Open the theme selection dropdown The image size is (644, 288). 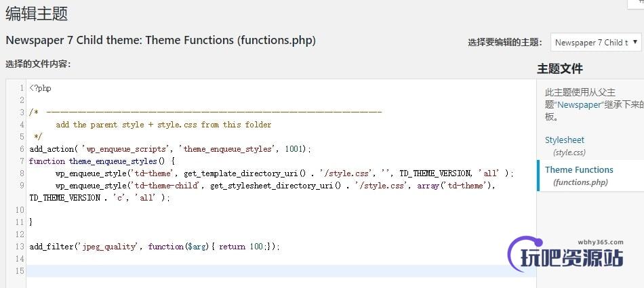596,42
